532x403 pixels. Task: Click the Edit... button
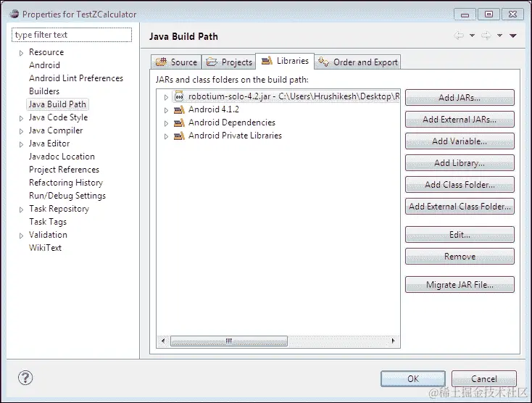(460, 235)
